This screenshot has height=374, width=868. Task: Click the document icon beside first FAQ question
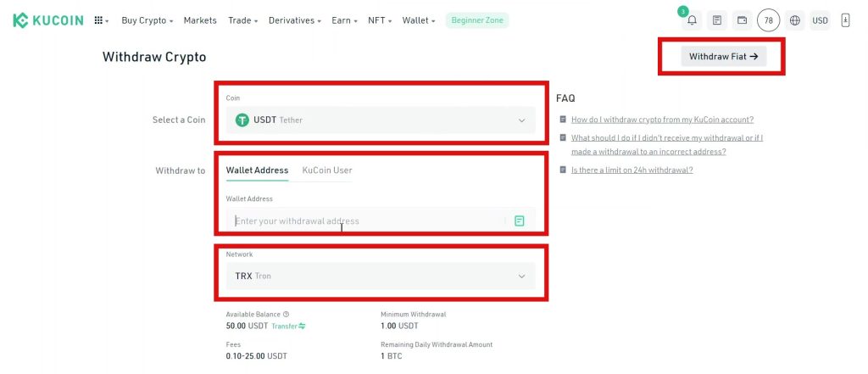(x=563, y=119)
